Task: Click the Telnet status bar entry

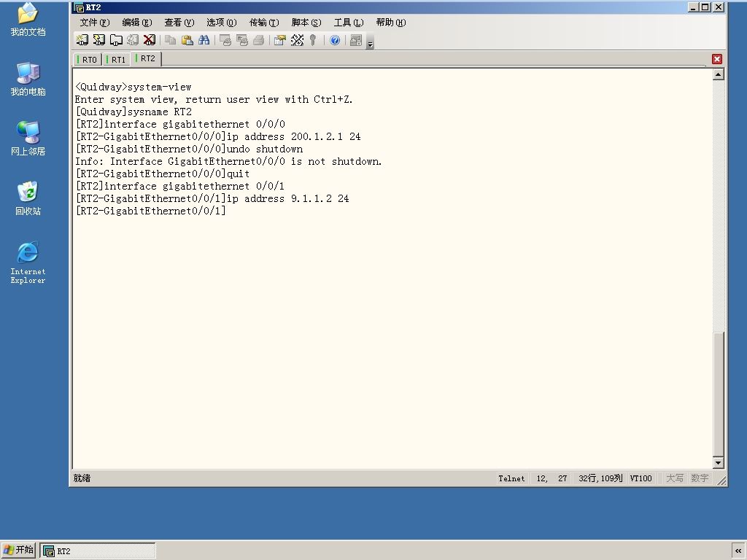Action: tap(511, 478)
